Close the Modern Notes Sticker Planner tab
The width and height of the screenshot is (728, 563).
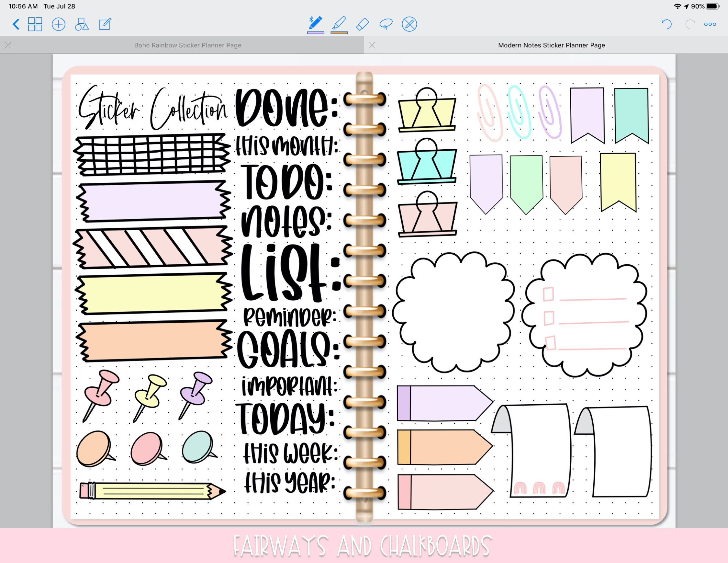pos(372,45)
